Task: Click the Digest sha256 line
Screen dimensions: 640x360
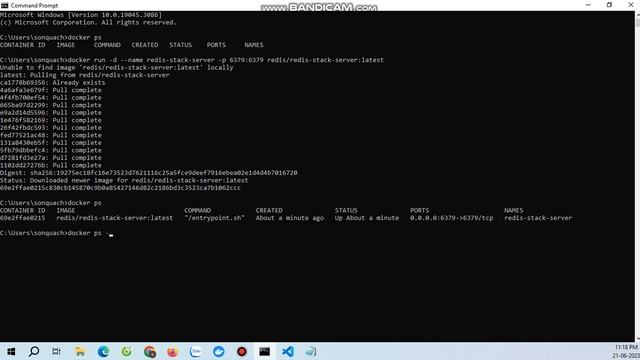Action: point(149,173)
